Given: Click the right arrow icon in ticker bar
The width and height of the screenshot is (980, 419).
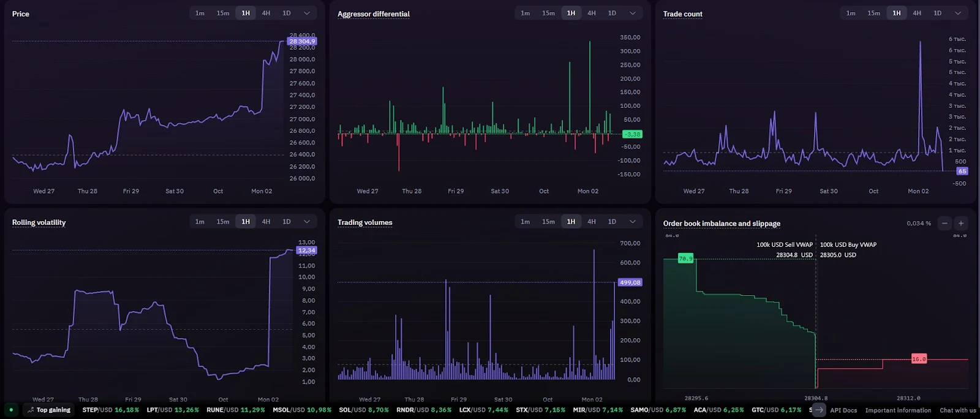Looking at the screenshot, I should click(x=819, y=410).
